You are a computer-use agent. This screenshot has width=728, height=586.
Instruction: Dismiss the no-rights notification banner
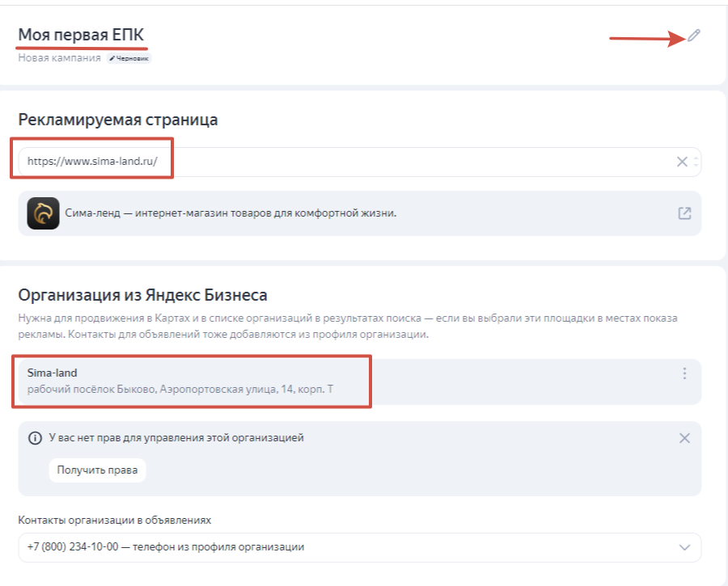[x=684, y=438]
